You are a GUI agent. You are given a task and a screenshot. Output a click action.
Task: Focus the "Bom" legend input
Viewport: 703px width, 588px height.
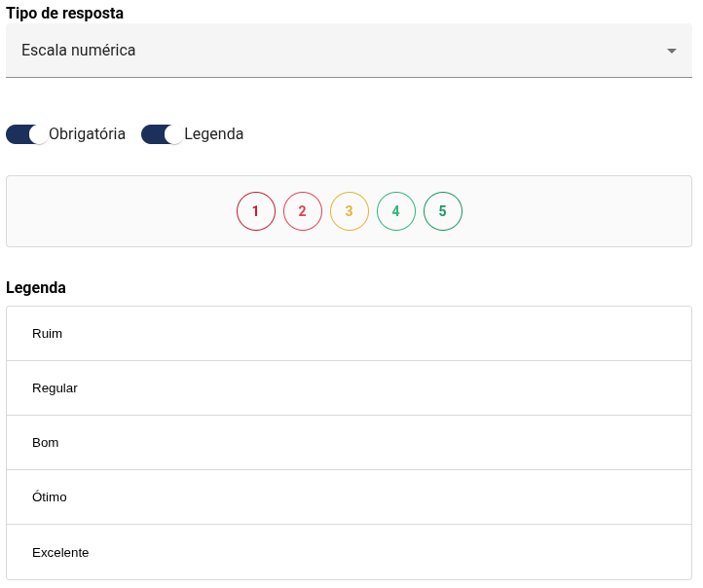pyautogui.click(x=349, y=443)
